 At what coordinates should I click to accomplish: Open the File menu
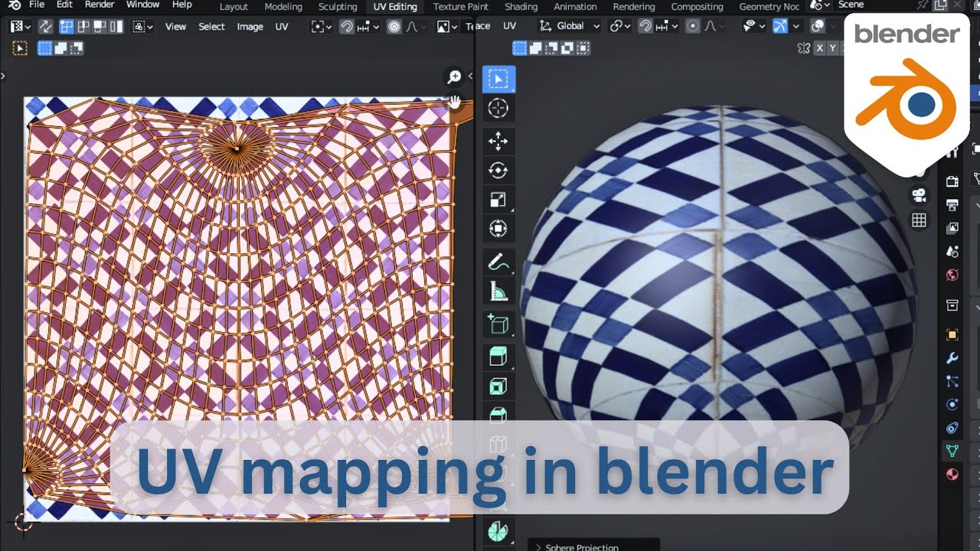[x=37, y=5]
